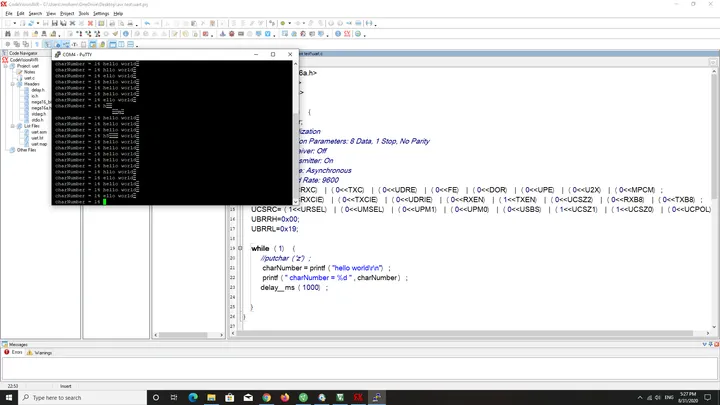Toggle the Messages window view icon
720x405 pixels.
click(x=93, y=44)
